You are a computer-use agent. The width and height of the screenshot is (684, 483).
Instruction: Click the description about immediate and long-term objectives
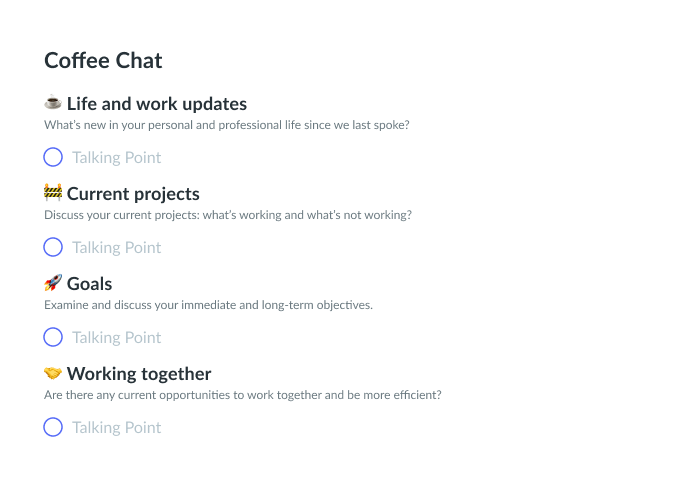pyautogui.click(x=209, y=305)
